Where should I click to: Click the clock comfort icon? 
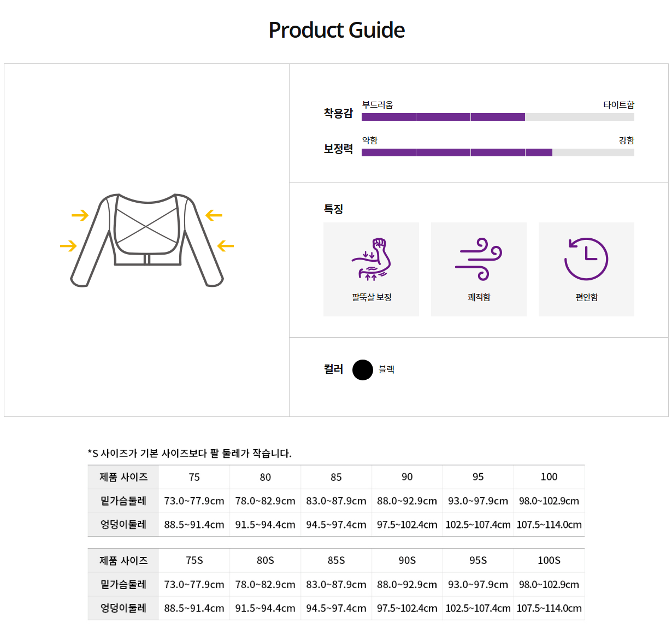pyautogui.click(x=586, y=259)
